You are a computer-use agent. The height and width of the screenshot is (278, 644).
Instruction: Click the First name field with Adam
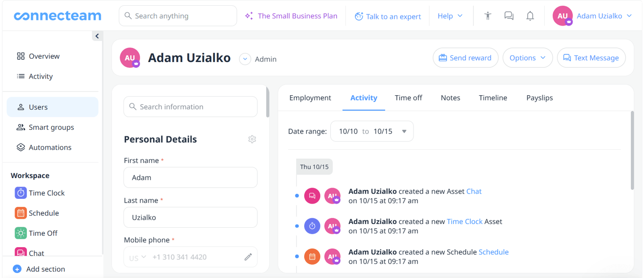click(191, 178)
